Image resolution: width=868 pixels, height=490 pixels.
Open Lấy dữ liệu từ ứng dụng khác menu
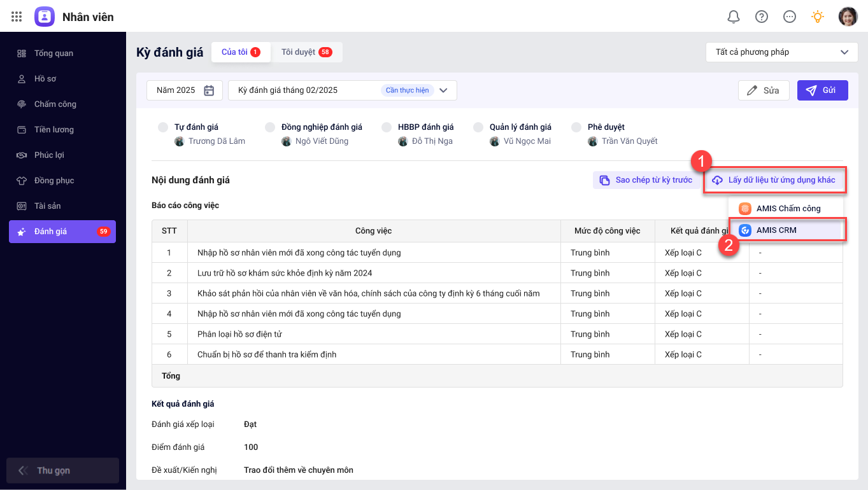click(774, 180)
